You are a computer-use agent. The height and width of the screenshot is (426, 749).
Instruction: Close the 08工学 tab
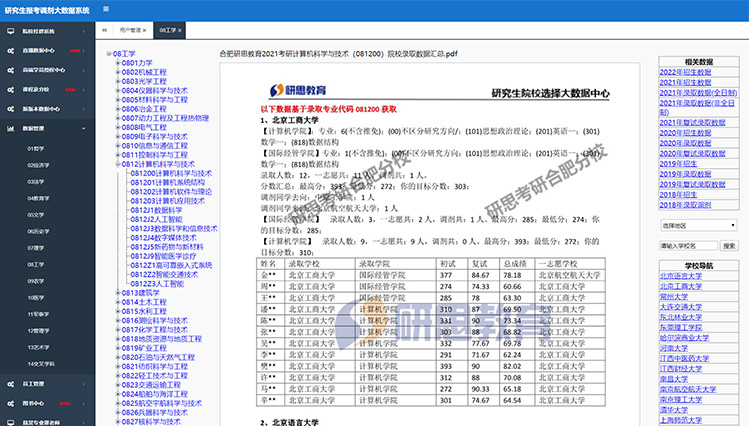180,31
